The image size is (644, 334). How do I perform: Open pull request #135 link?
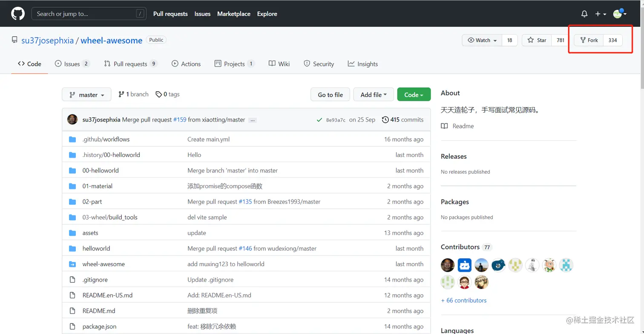[x=245, y=202]
